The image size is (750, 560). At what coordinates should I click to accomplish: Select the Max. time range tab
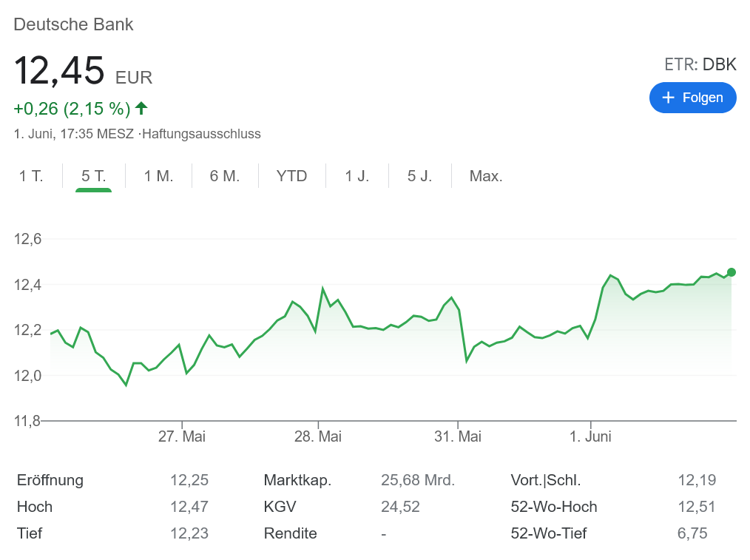click(486, 176)
